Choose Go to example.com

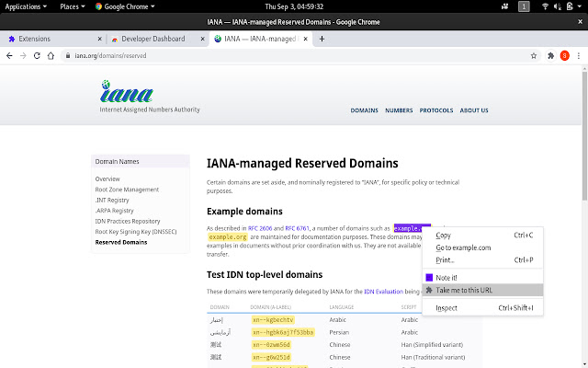(x=482, y=247)
